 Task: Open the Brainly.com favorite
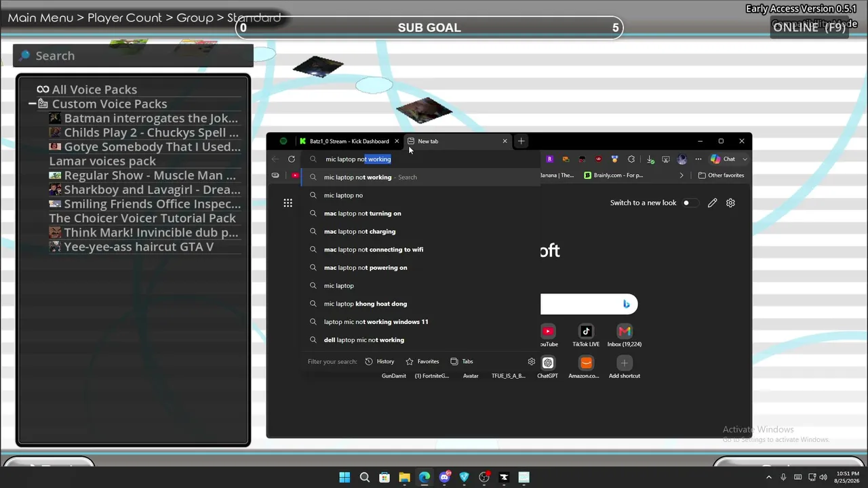coord(613,176)
